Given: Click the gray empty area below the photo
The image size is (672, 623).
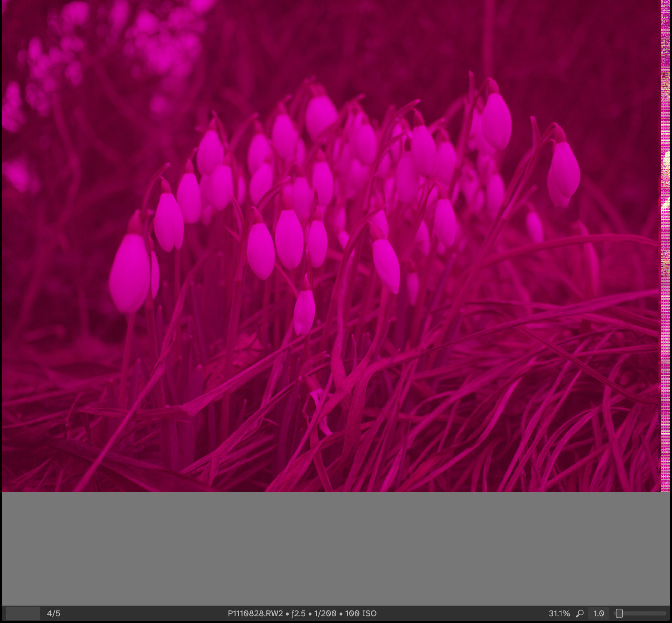Looking at the screenshot, I should [x=336, y=548].
